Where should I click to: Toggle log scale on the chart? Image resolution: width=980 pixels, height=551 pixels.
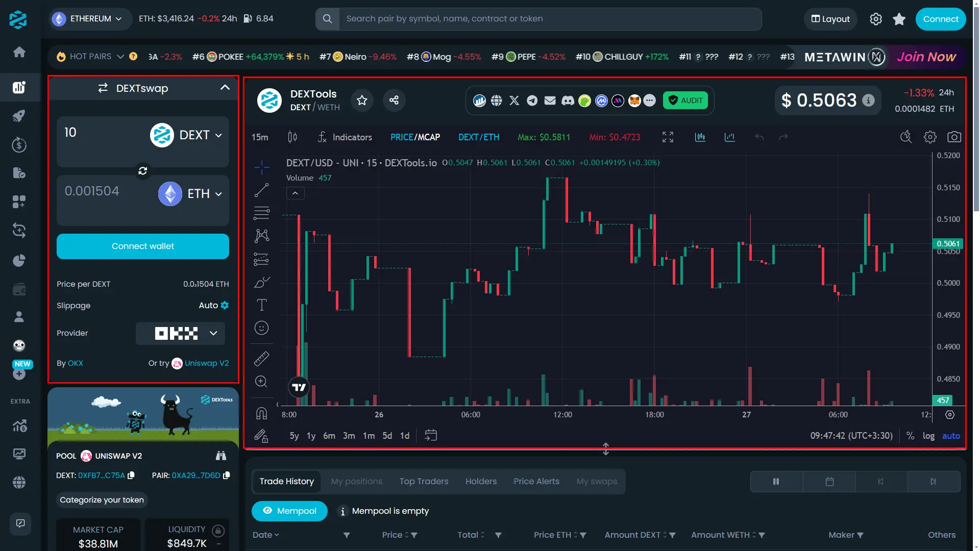928,436
